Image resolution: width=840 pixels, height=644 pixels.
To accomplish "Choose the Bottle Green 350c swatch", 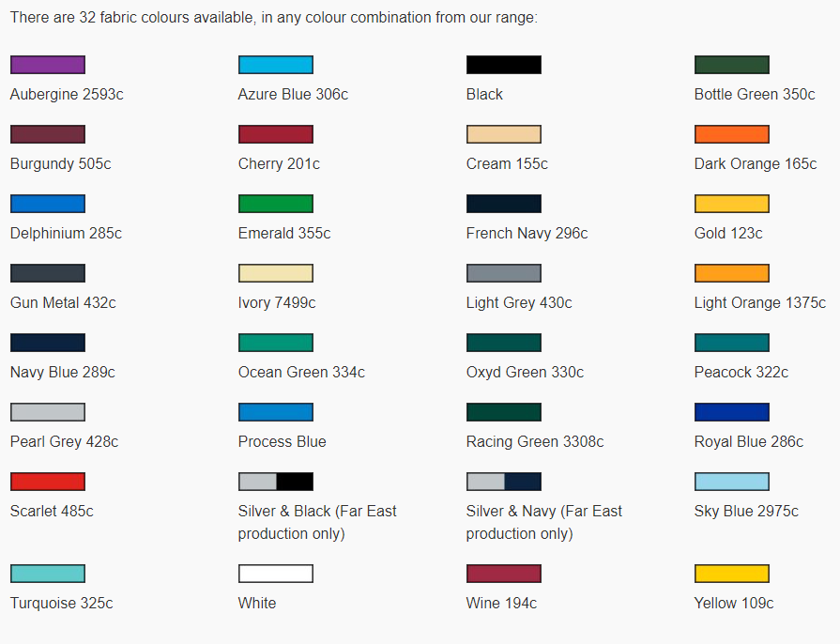I will click(x=732, y=65).
